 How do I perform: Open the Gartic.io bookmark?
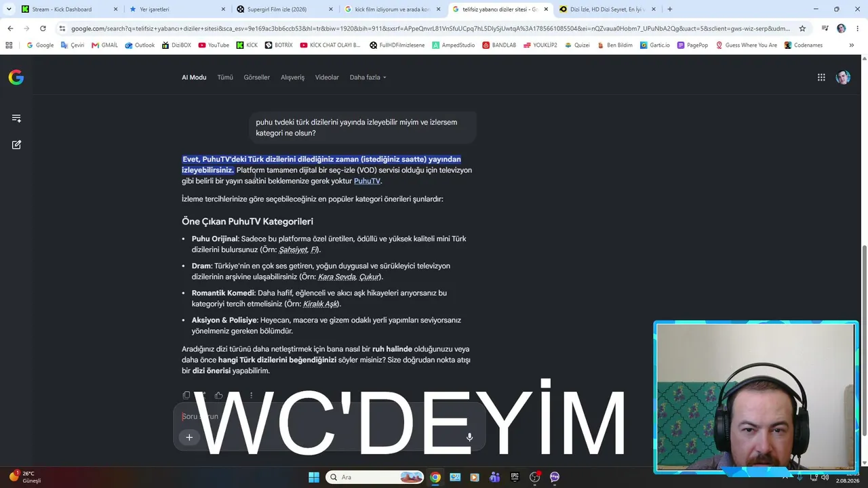click(x=655, y=45)
